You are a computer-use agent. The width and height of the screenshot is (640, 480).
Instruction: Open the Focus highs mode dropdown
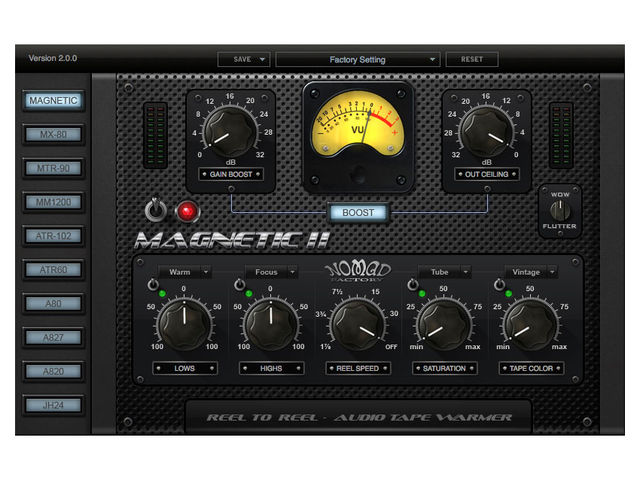(x=271, y=272)
